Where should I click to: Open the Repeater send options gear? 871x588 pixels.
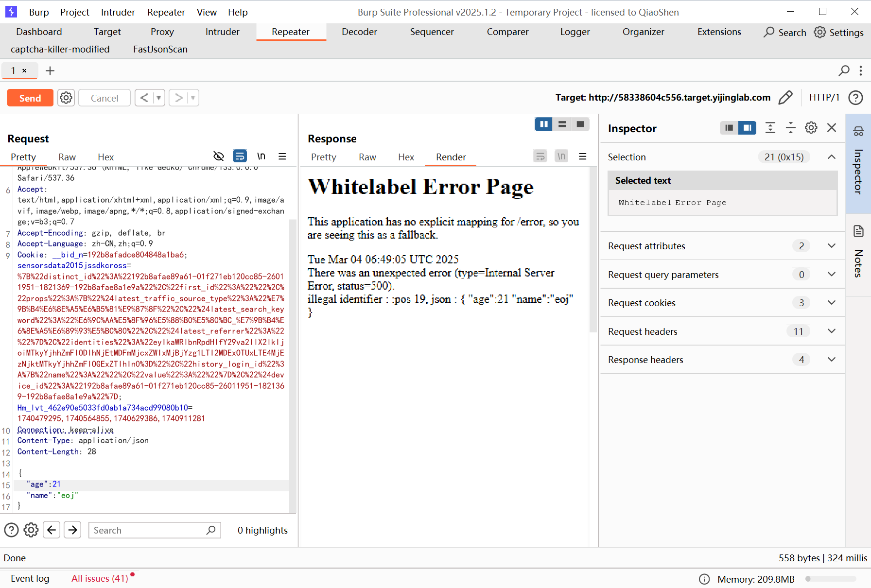coord(66,98)
